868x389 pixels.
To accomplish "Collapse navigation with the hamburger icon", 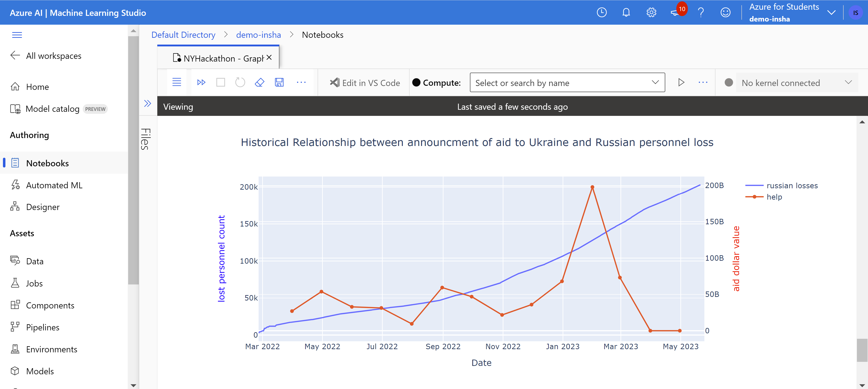I will click(17, 35).
